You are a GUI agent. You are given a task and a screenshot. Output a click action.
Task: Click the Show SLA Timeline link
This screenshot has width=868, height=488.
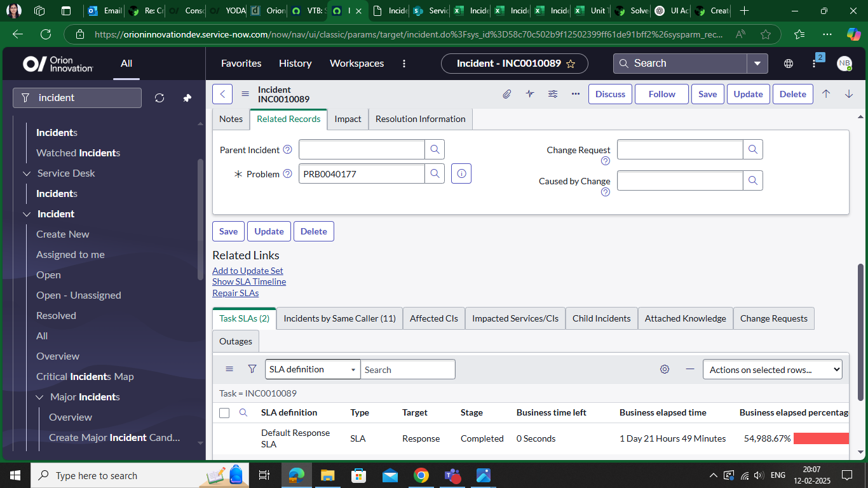coord(249,281)
